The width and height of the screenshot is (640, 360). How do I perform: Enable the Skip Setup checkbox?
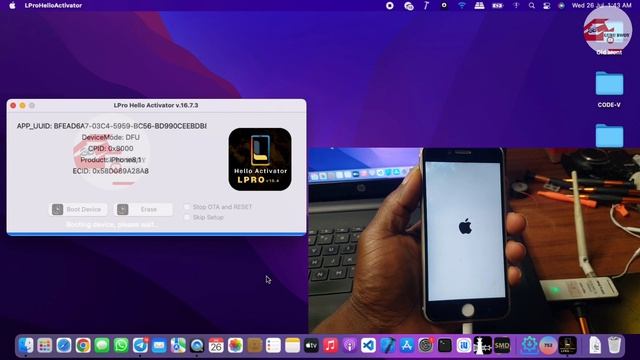187,217
